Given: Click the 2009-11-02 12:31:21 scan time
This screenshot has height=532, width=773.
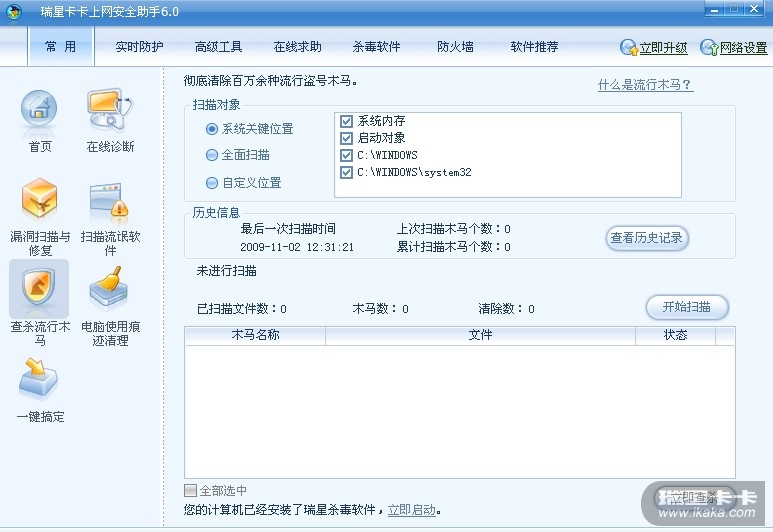Looking at the screenshot, I should click(297, 247).
